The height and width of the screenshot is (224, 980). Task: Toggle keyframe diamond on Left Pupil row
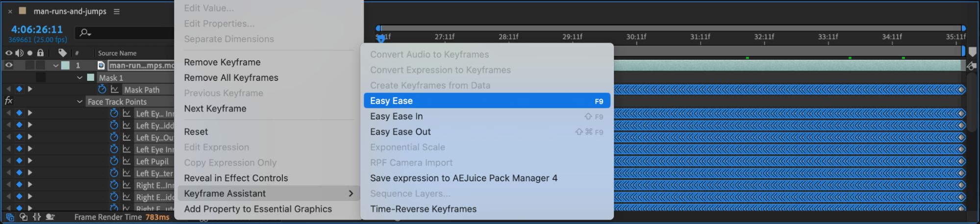coord(19,161)
